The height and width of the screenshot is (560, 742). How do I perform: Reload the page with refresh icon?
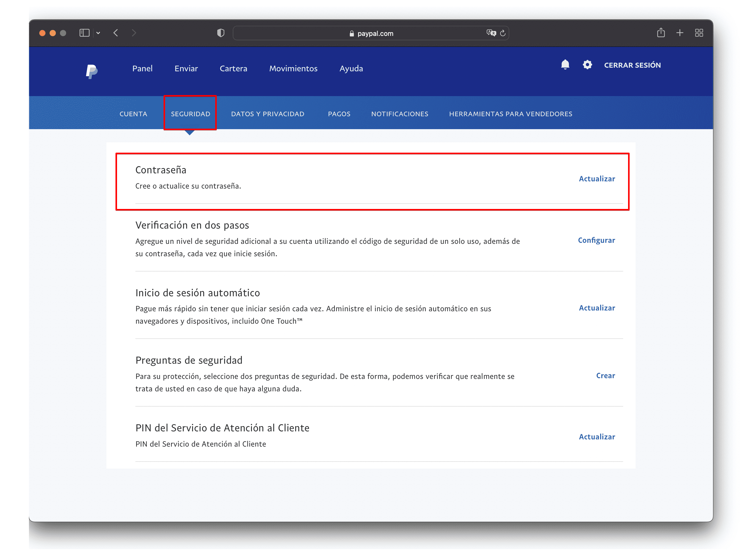click(x=503, y=33)
